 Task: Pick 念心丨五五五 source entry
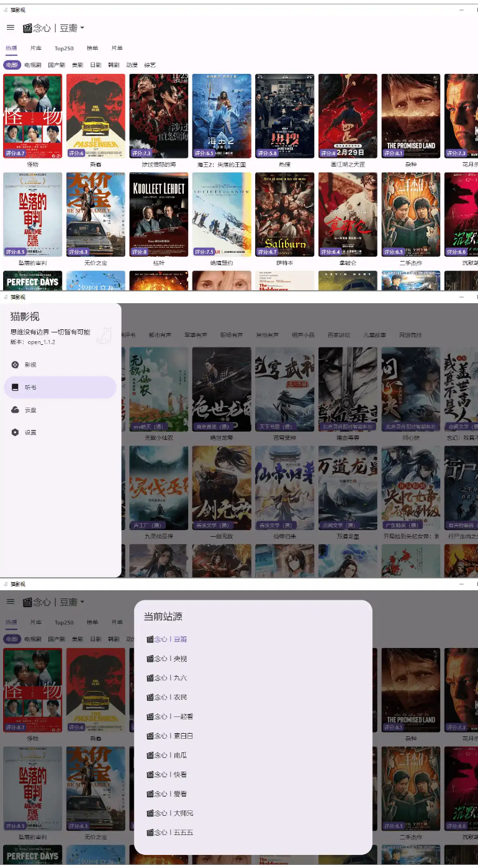click(x=169, y=833)
